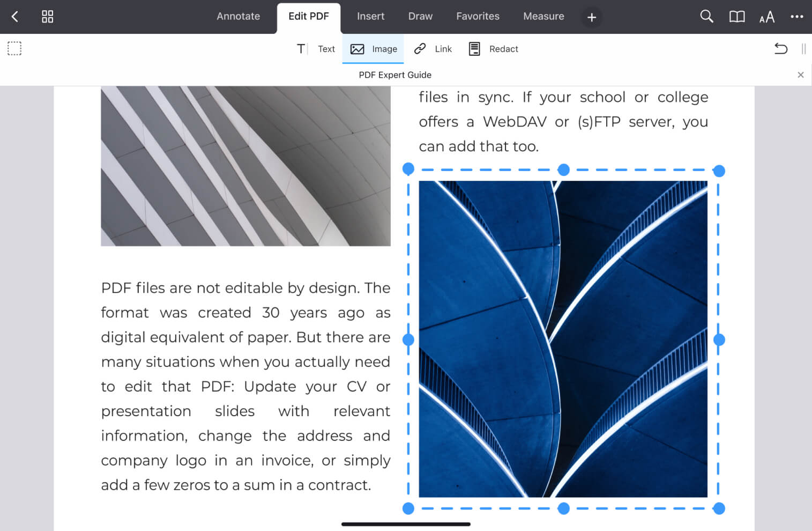
Task: Open the Insert tab
Action: point(370,17)
